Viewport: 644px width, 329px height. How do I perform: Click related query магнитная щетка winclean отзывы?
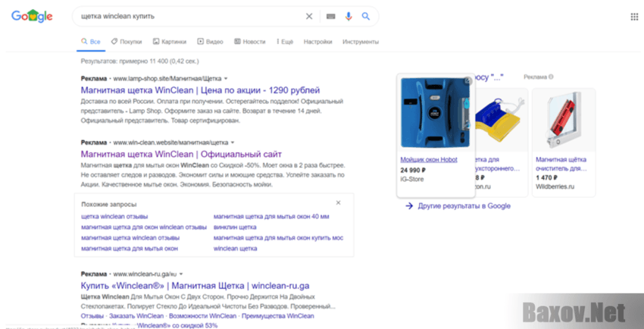[130, 238]
